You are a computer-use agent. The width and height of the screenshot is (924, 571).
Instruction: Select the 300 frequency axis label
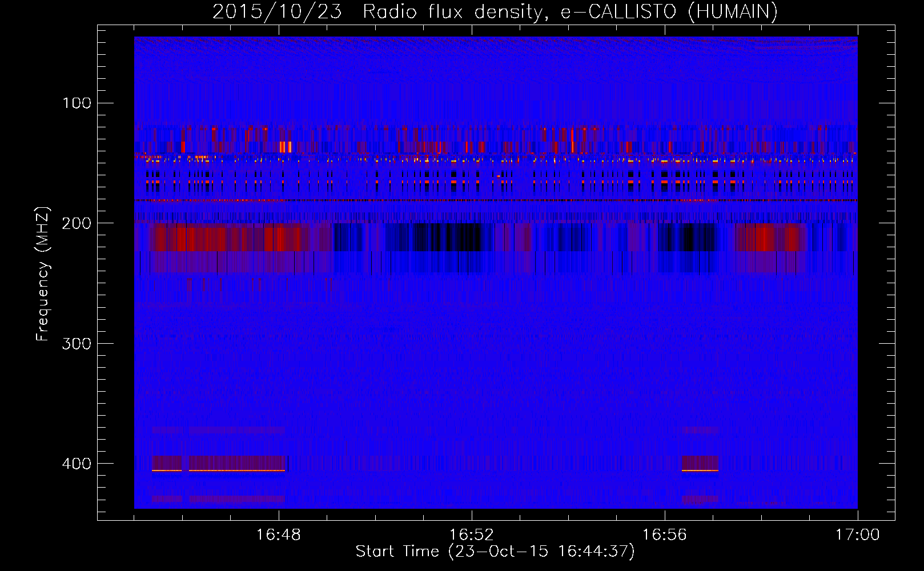pyautogui.click(x=77, y=343)
